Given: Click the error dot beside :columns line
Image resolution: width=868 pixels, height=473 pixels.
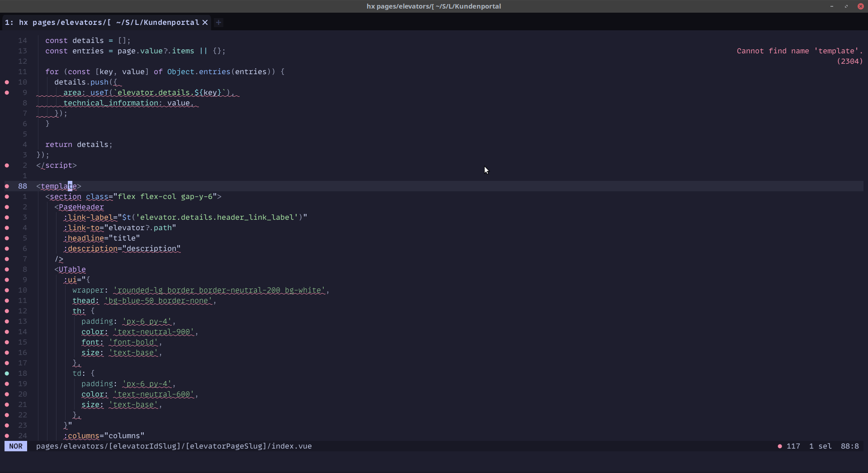Looking at the screenshot, I should pos(7,436).
